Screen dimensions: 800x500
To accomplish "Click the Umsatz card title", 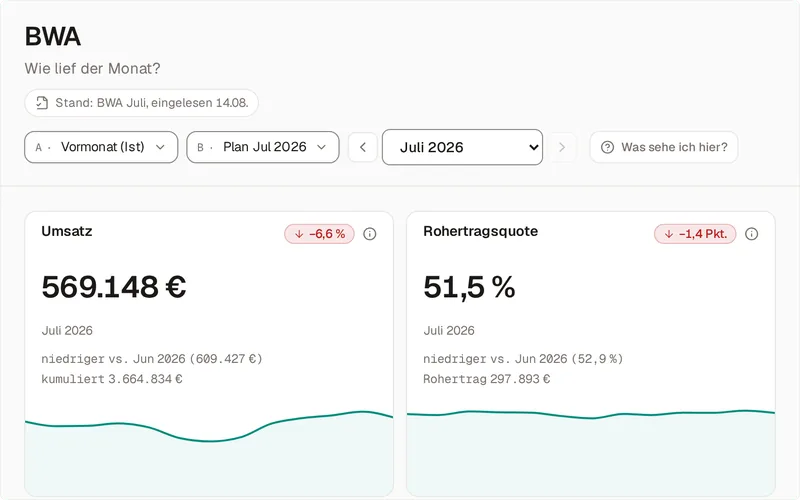I will click(67, 231).
